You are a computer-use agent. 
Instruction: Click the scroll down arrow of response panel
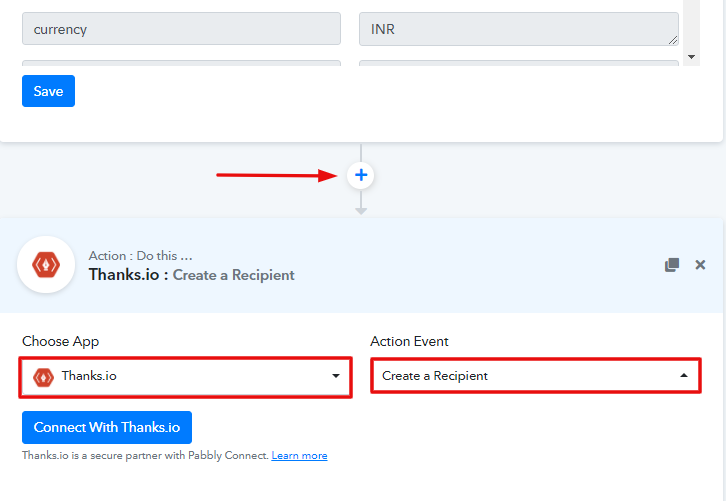tap(691, 57)
